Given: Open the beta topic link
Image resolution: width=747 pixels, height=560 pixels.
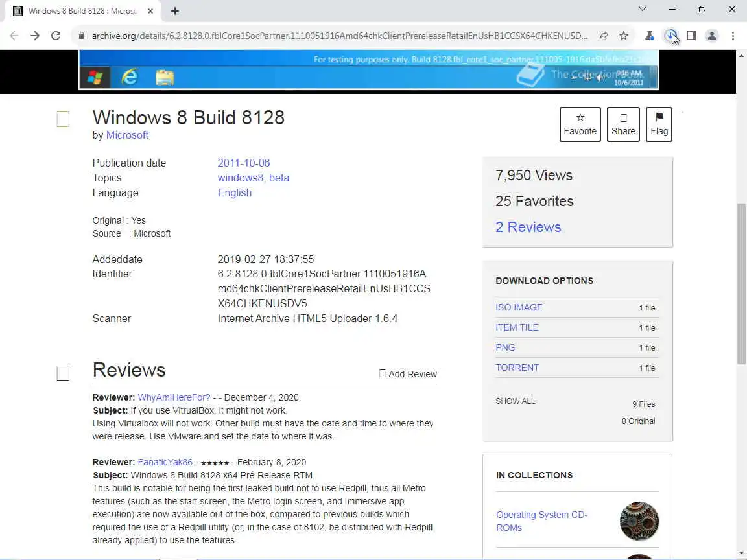Looking at the screenshot, I should (x=279, y=178).
